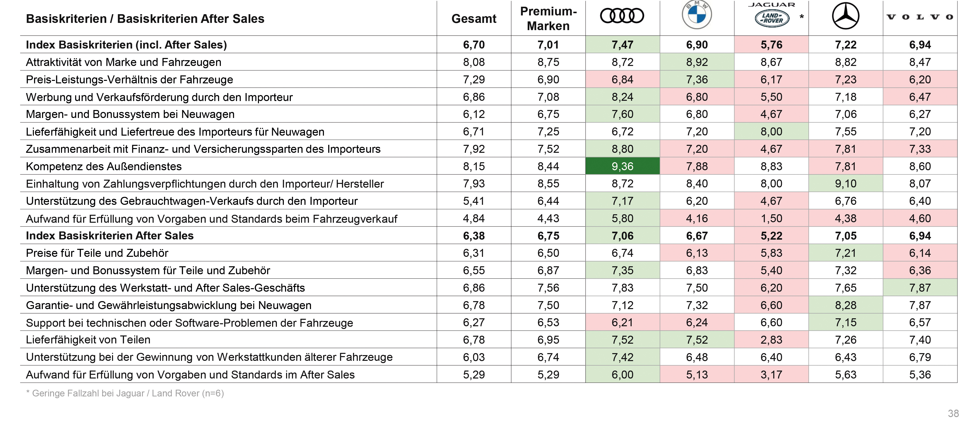Click the 'Preise für Teile und Zubehör' label
The image size is (980, 433).
97,253
